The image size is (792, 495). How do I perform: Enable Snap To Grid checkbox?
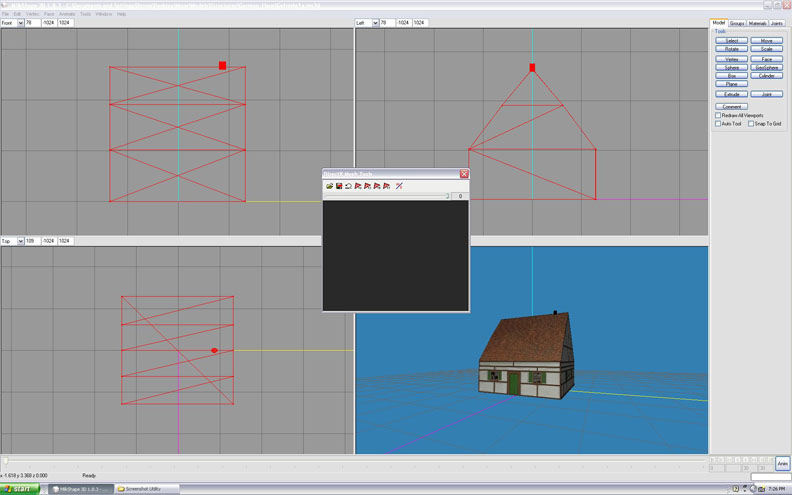pos(751,123)
